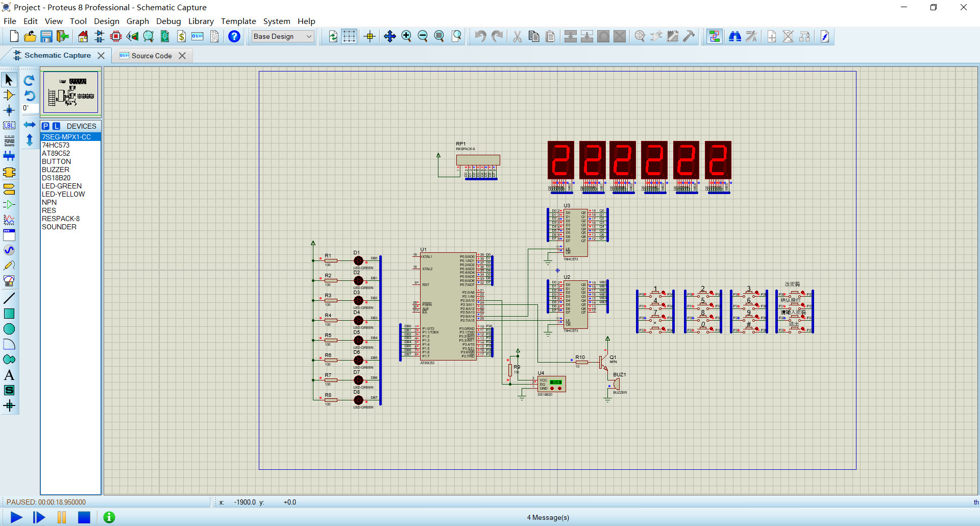980x526 pixels.
Task: Click the P pick devices button
Action: 46,126
